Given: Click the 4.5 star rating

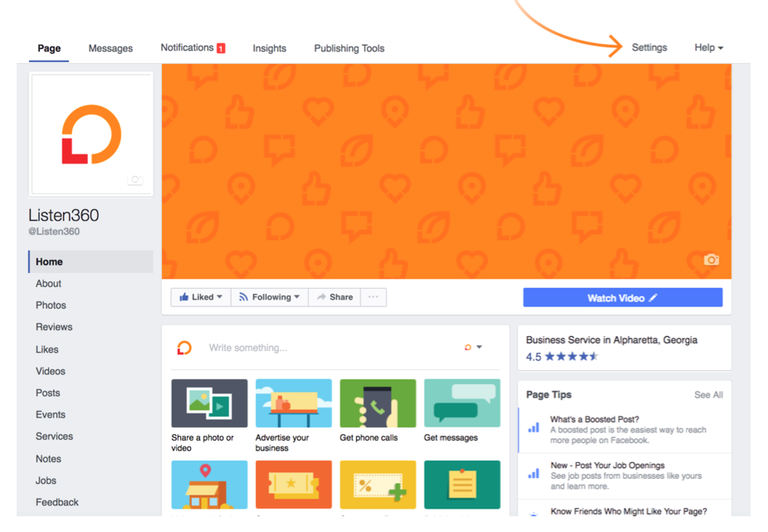Looking at the screenshot, I should [562, 356].
